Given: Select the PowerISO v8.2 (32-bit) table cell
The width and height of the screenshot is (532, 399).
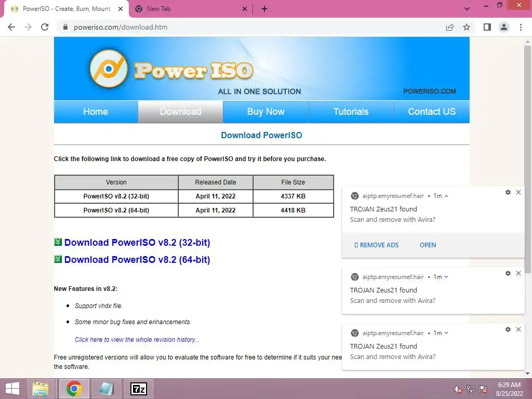Looking at the screenshot, I should click(x=116, y=196).
